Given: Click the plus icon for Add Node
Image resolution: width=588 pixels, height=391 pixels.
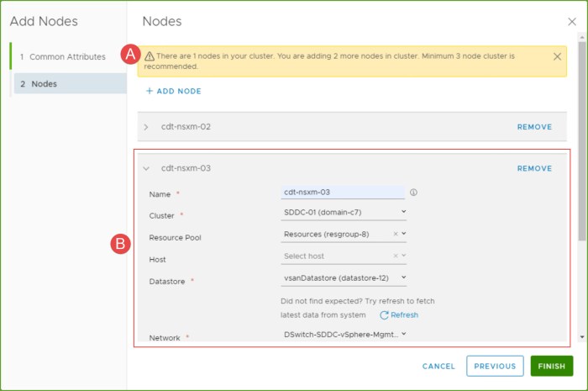Looking at the screenshot, I should coord(150,91).
